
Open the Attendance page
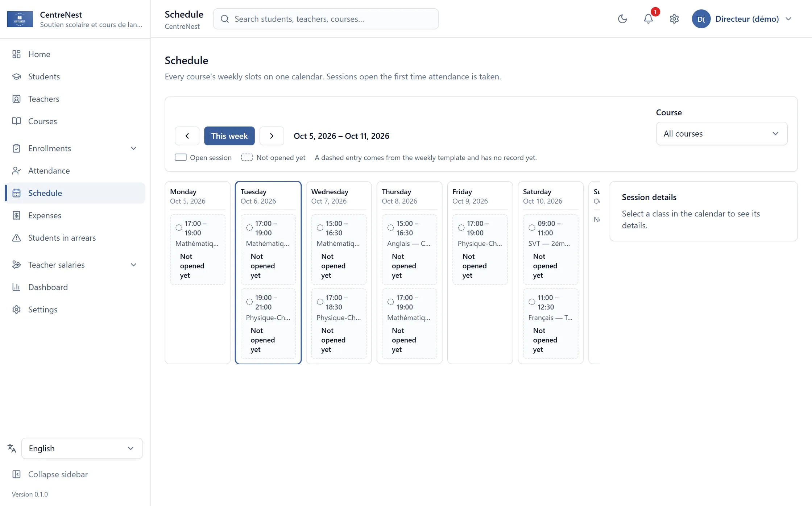75,171
